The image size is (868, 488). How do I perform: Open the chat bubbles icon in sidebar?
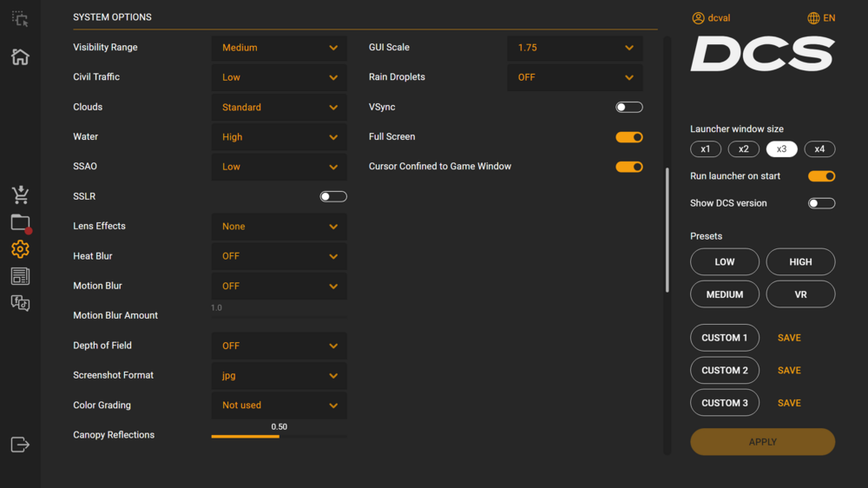pos(20,303)
